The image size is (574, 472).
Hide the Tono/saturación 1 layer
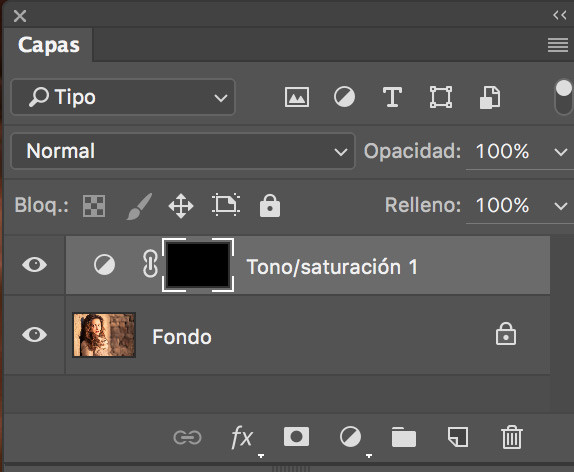click(x=34, y=265)
